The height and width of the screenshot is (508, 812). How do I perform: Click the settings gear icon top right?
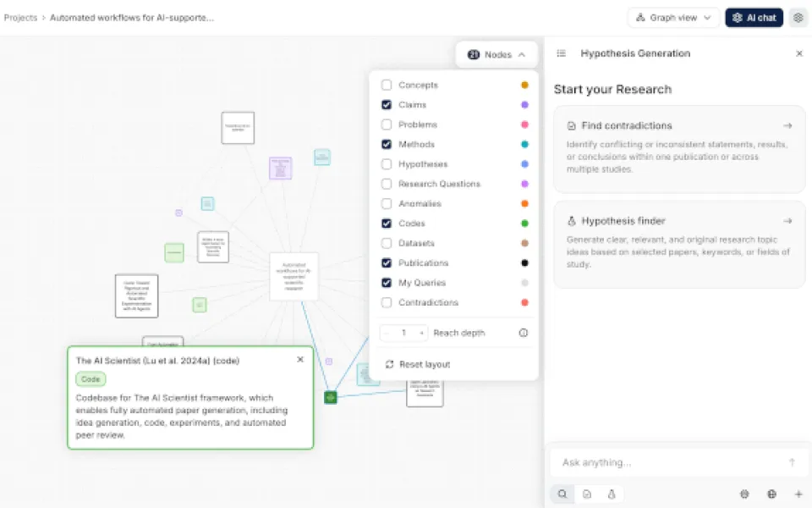798,18
